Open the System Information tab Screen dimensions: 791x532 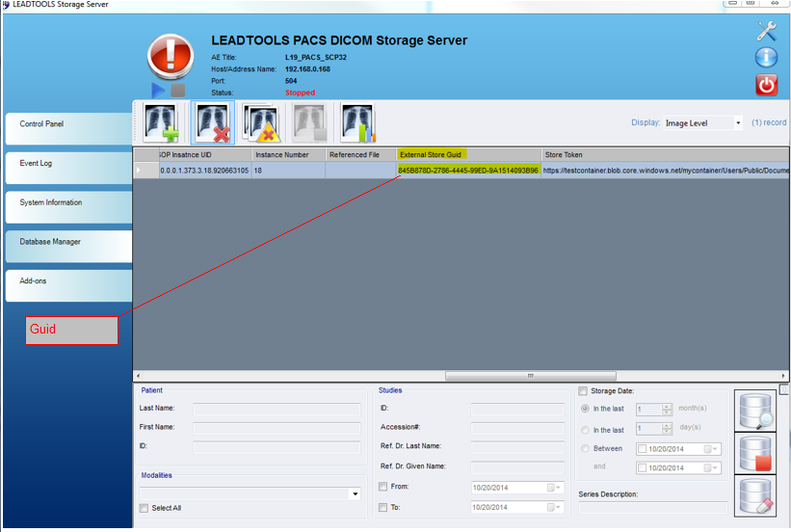pyautogui.click(x=68, y=207)
